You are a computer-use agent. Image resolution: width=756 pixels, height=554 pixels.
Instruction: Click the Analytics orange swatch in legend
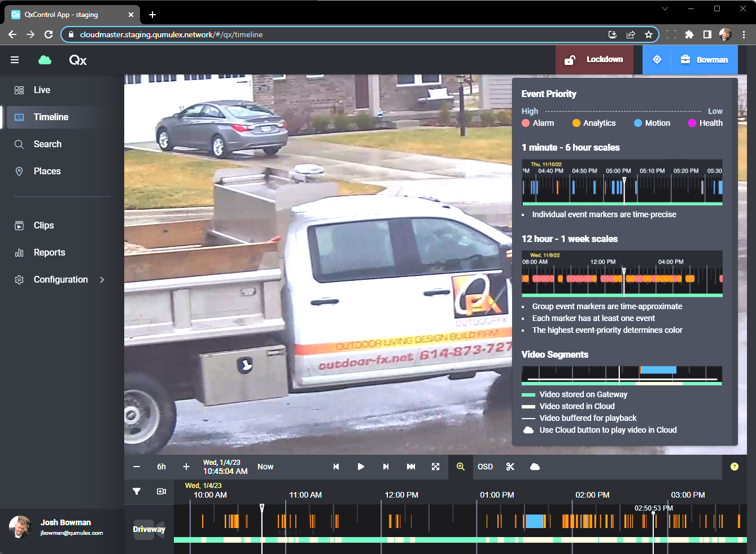coord(576,123)
